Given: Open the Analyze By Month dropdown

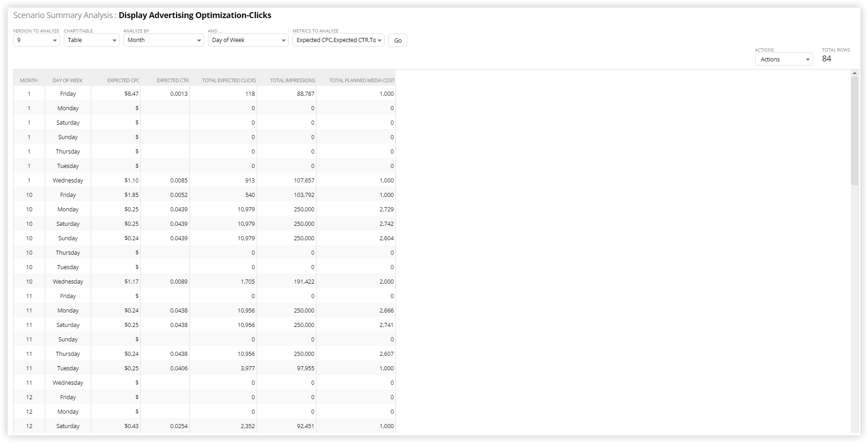Looking at the screenshot, I should pyautogui.click(x=164, y=40).
